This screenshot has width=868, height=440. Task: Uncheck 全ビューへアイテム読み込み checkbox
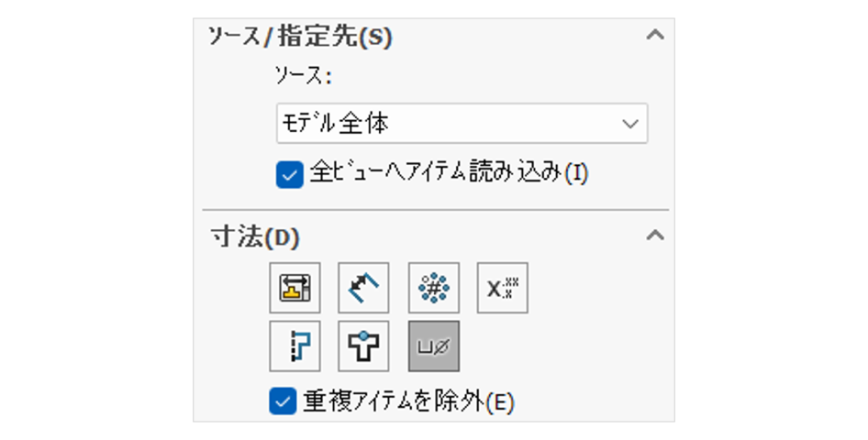[x=289, y=174]
